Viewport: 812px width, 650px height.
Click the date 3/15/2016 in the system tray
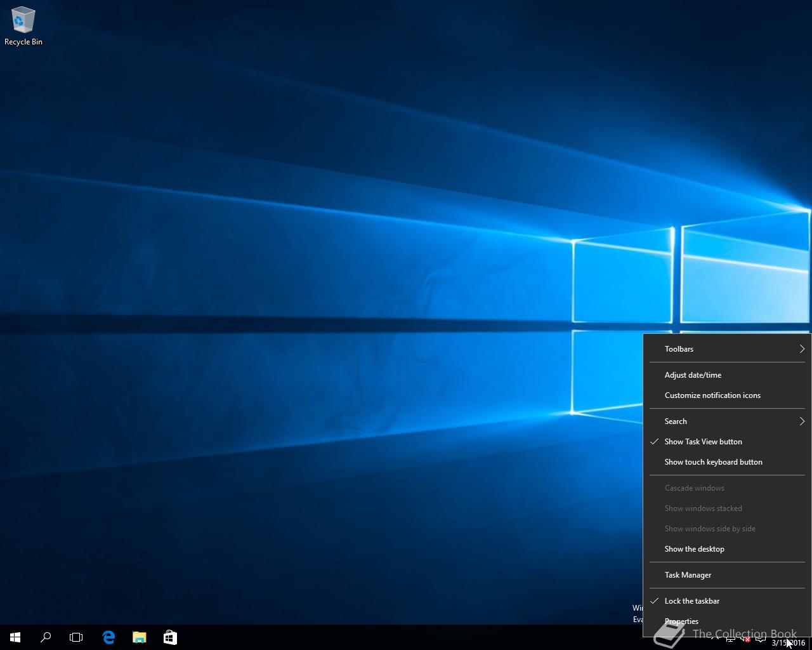(788, 643)
